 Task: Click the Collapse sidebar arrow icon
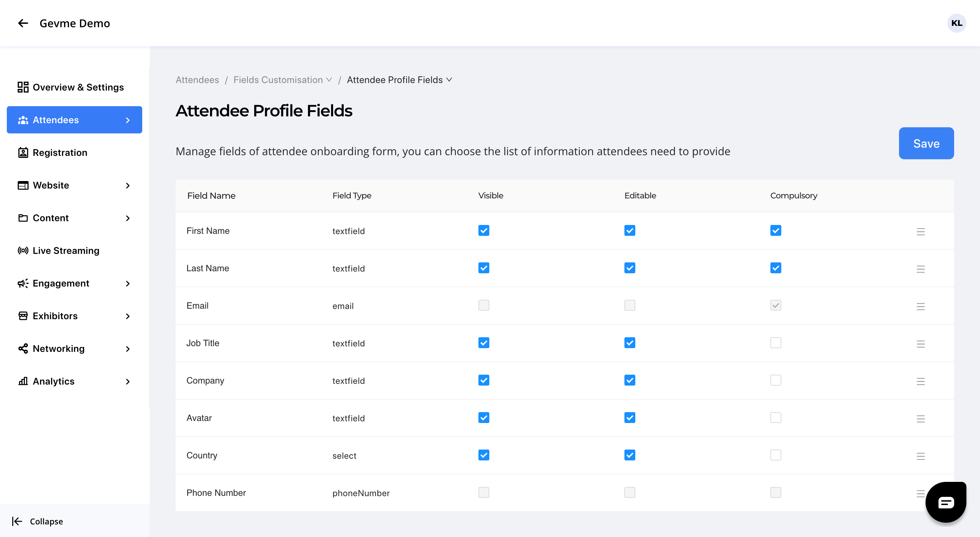click(17, 521)
